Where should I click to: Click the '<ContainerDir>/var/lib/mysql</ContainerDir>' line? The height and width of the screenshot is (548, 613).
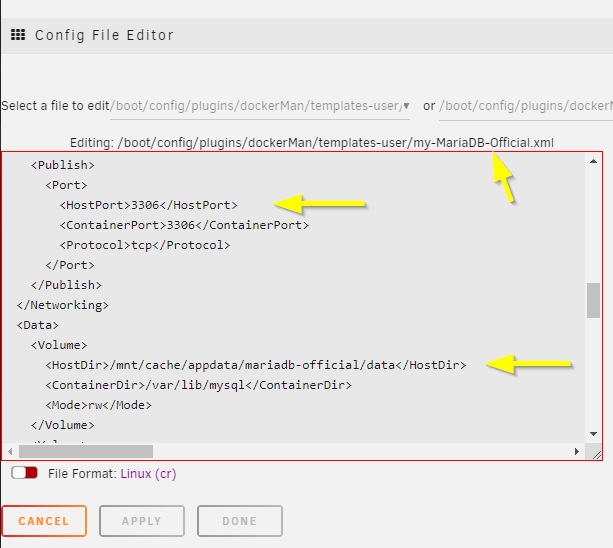click(199, 385)
